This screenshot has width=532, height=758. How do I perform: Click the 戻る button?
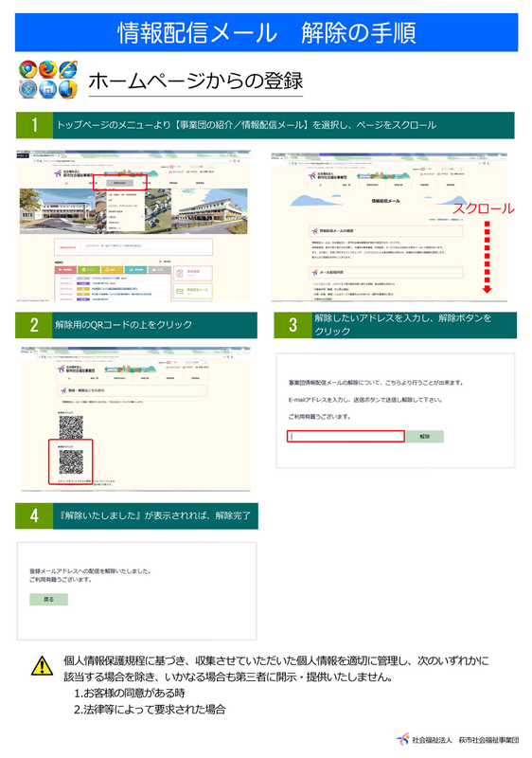(49, 600)
